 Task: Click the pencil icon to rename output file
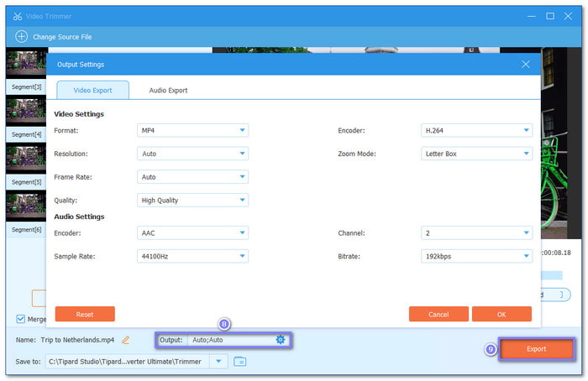tap(126, 340)
